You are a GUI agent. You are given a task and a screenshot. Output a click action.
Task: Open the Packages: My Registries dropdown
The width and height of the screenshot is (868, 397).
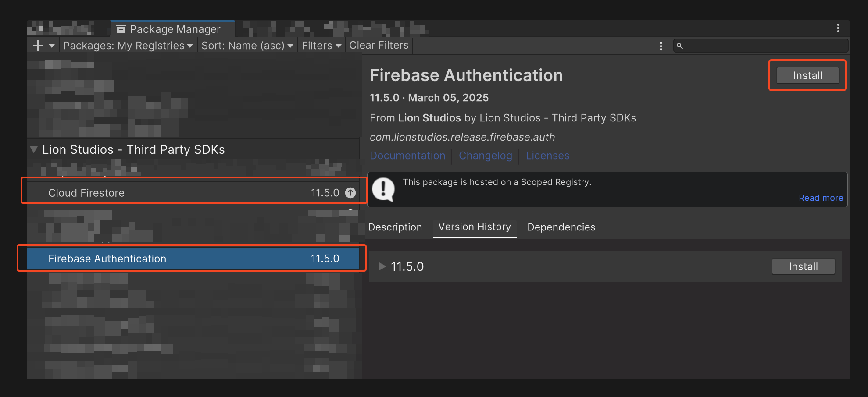(x=128, y=46)
